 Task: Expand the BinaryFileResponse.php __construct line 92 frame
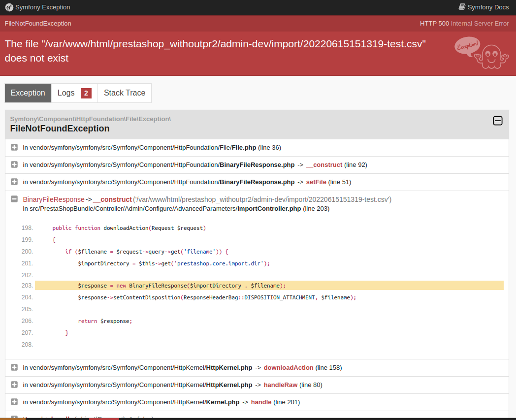[x=14, y=164]
